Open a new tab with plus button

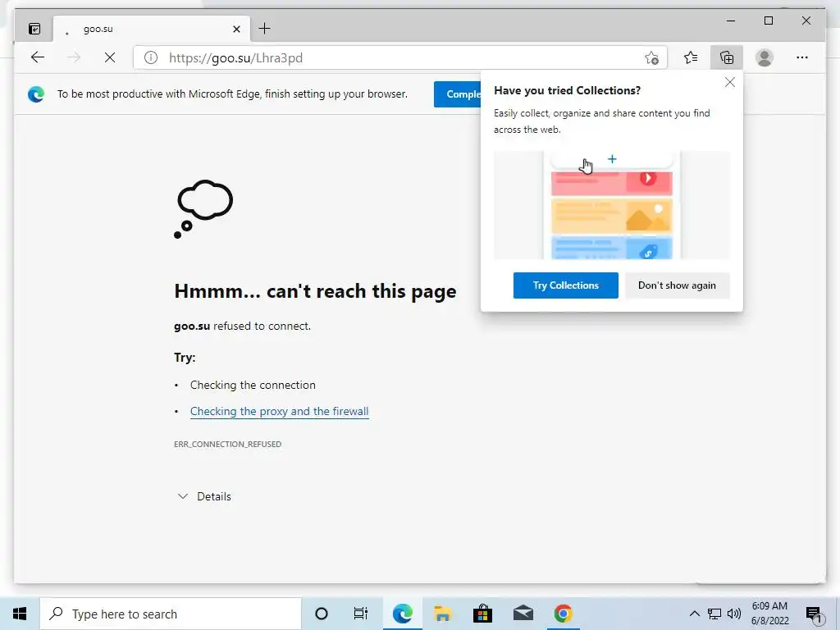tap(265, 29)
